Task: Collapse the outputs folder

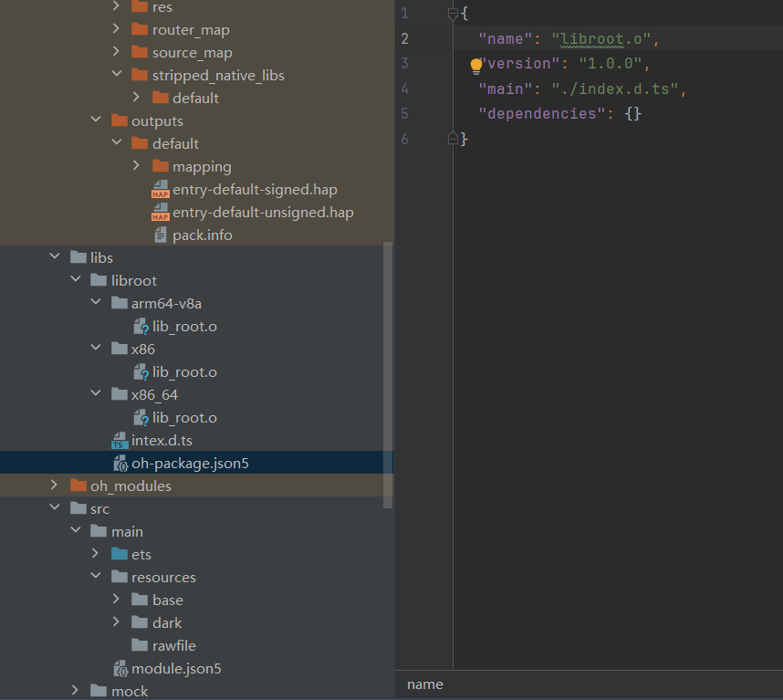Action: coord(96,120)
